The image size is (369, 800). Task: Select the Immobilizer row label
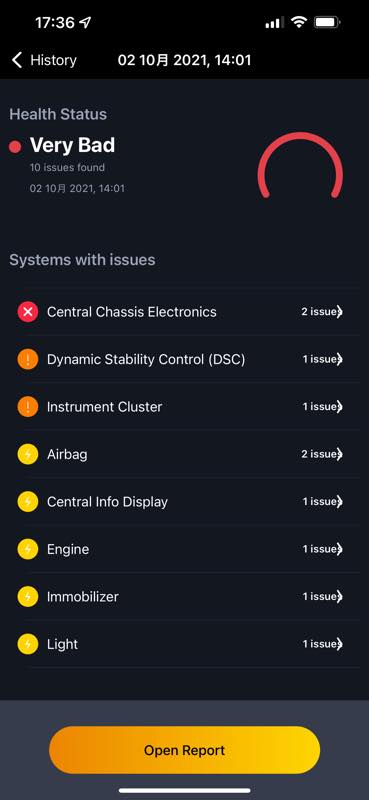click(83, 596)
